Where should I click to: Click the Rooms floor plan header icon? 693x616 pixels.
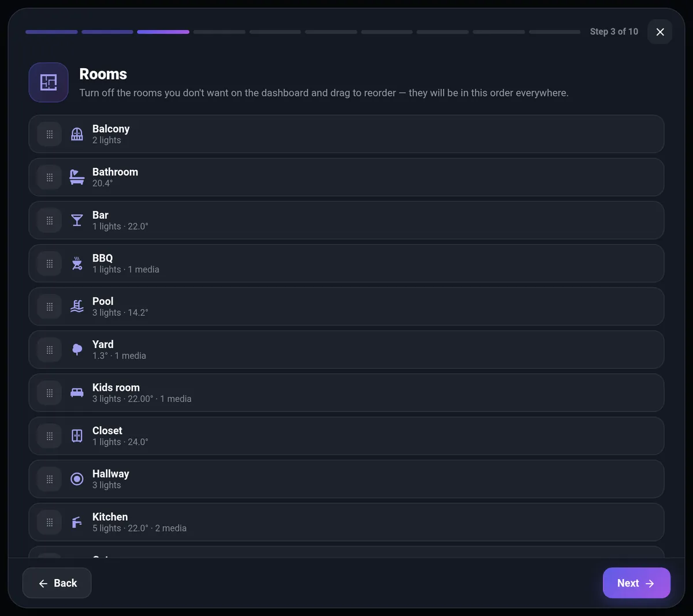click(x=49, y=83)
